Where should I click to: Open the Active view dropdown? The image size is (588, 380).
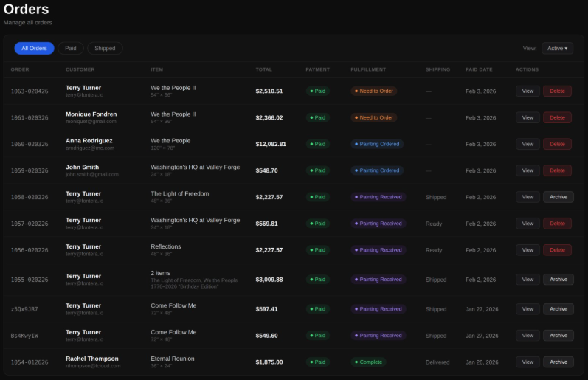point(557,48)
